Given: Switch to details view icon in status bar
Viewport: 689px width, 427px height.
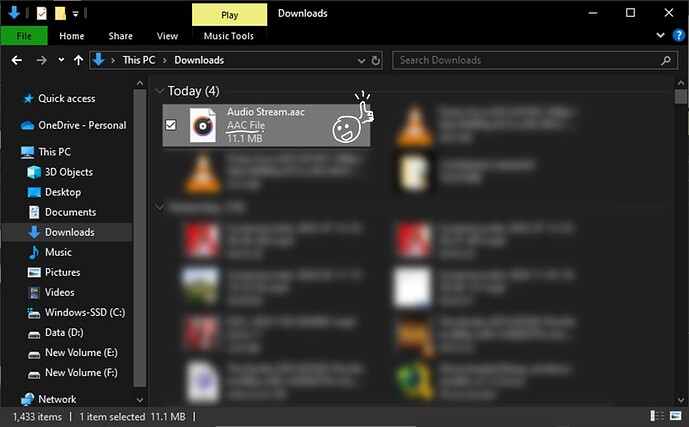Looking at the screenshot, I should pos(658,416).
